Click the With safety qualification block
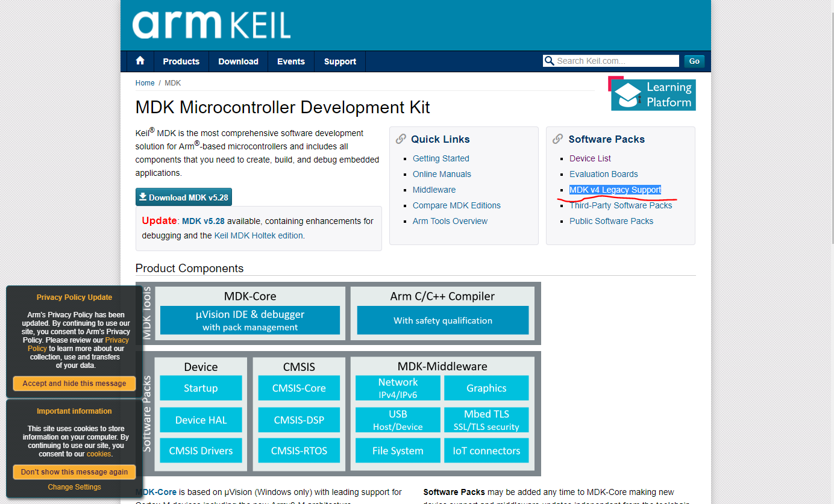Screen dimensions: 834x504 pos(443,320)
